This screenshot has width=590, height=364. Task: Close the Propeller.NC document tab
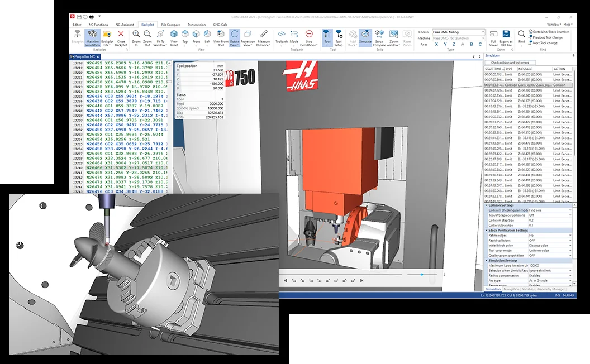(98, 57)
